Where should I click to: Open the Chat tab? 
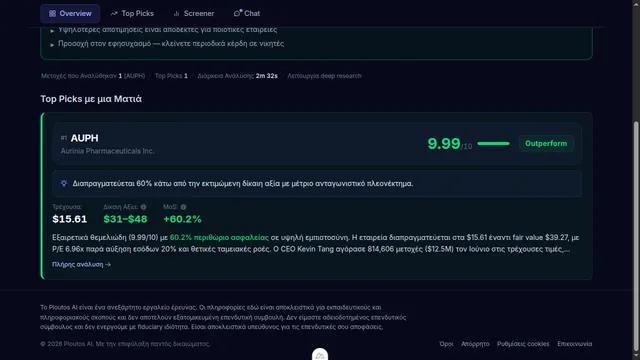[247, 13]
